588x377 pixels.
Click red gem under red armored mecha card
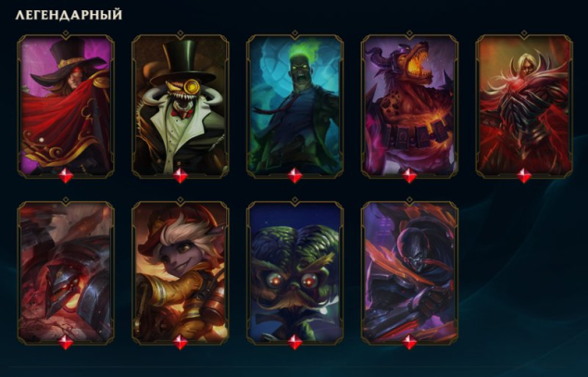pyautogui.click(x=66, y=342)
